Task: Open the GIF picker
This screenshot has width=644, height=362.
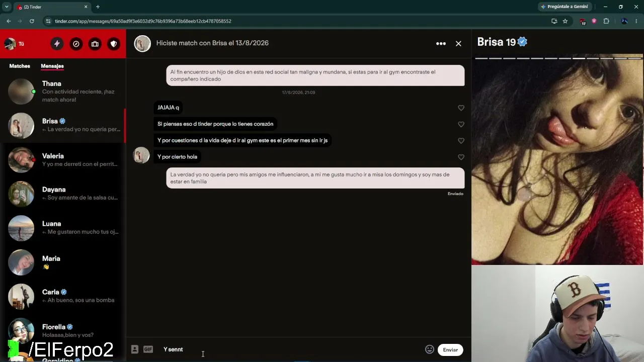Action: pyautogui.click(x=148, y=349)
